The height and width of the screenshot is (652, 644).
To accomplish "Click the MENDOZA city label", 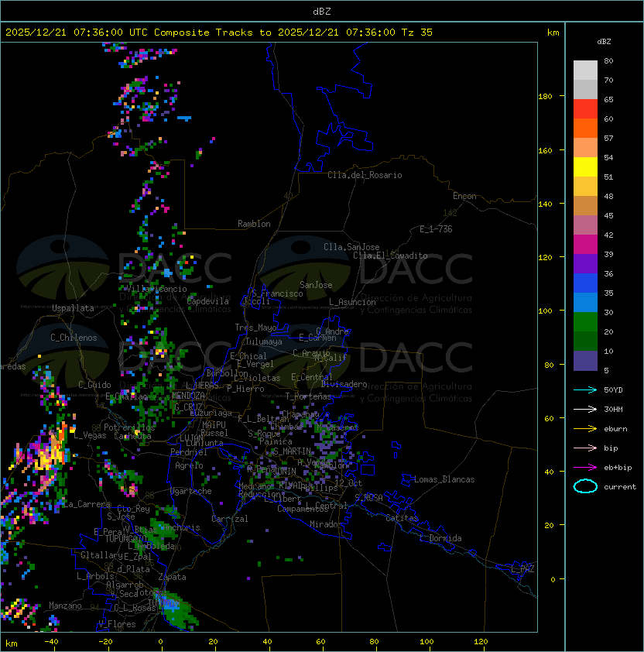I will point(188,395).
